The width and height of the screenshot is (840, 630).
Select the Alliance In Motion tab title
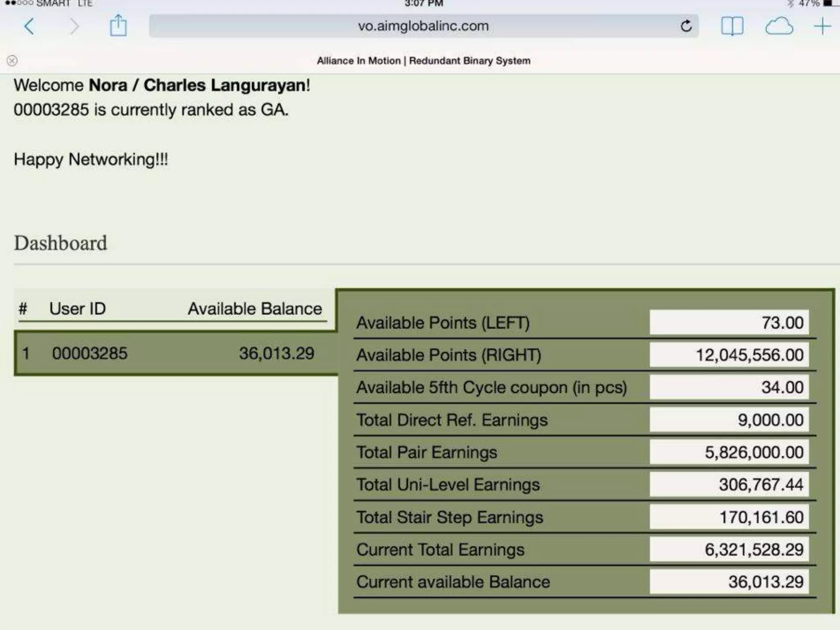(423, 61)
